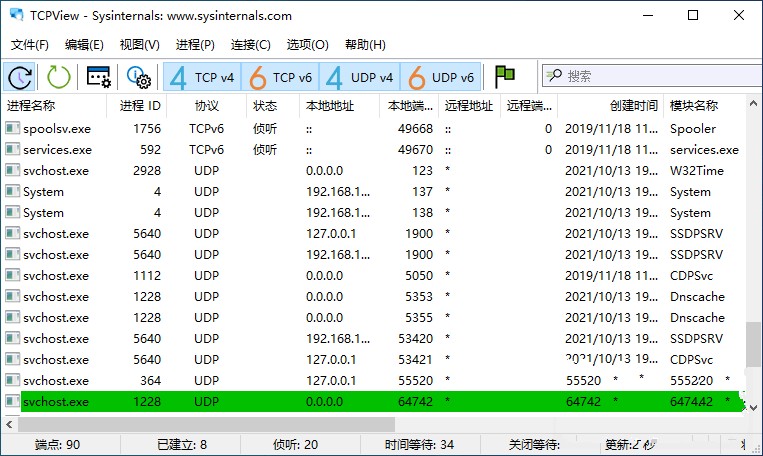This screenshot has width=763, height=456.
Task: Click the local port 49668 cell
Action: pyautogui.click(x=415, y=128)
